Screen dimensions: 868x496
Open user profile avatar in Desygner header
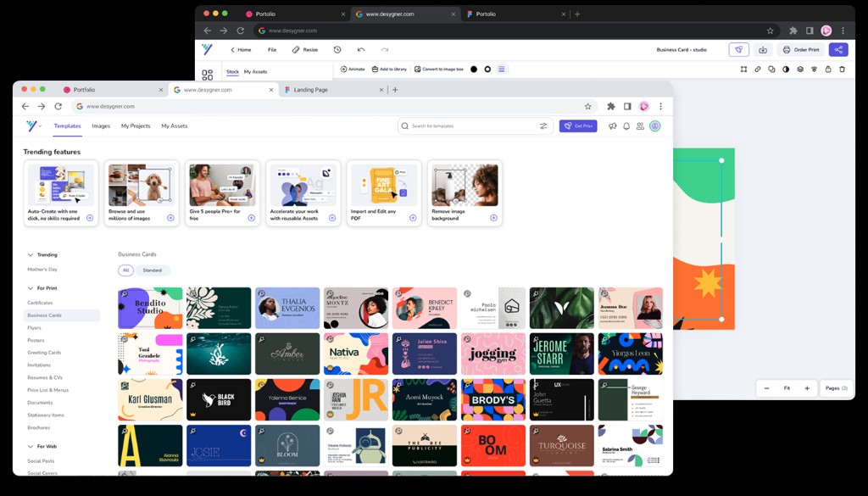[655, 126]
